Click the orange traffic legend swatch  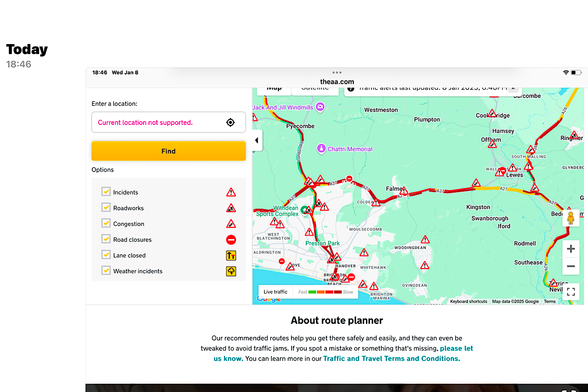(321, 292)
